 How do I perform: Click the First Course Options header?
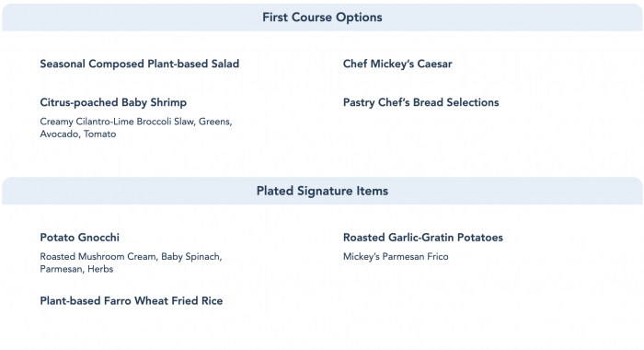(322, 17)
